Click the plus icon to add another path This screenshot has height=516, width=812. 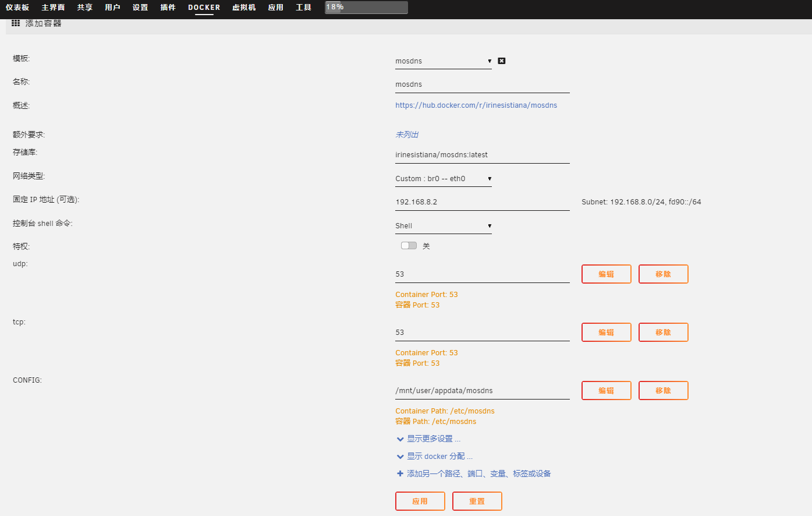pos(400,473)
